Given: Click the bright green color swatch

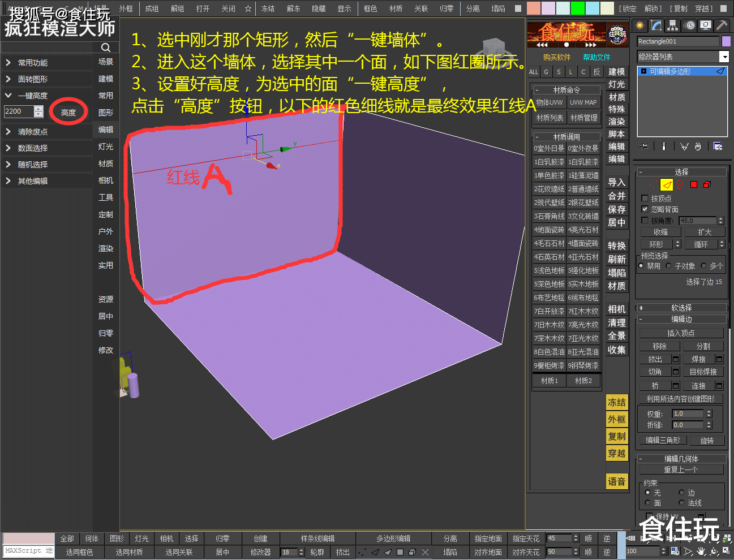Looking at the screenshot, I should [x=577, y=8].
